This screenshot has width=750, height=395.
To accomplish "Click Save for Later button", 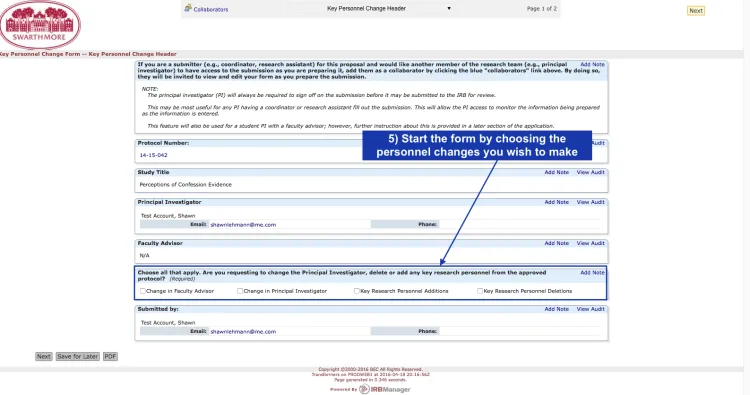I will [77, 356].
